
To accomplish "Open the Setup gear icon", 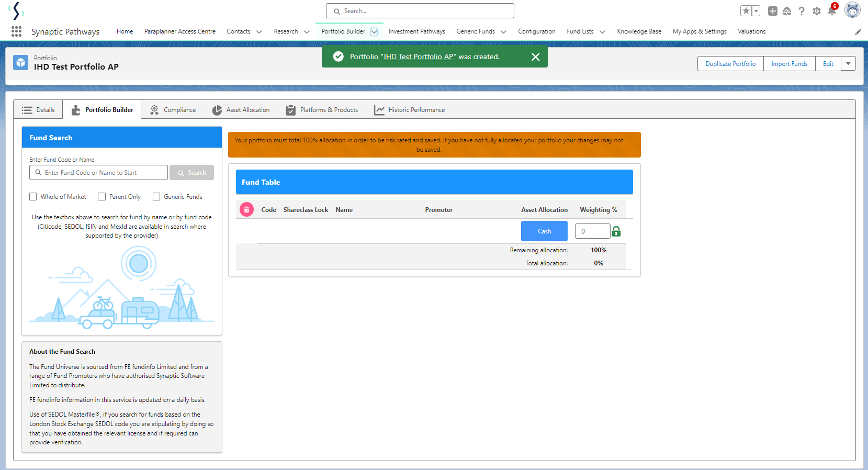I will (x=817, y=11).
